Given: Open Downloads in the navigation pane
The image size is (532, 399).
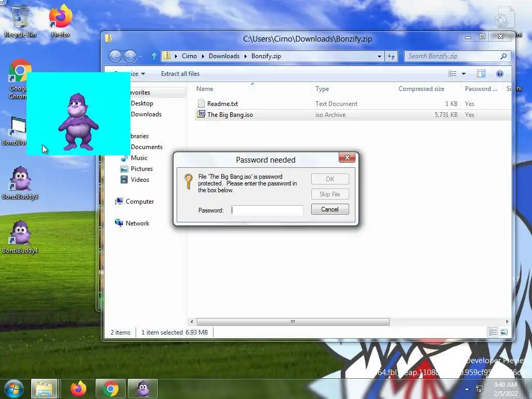Looking at the screenshot, I should tap(146, 114).
